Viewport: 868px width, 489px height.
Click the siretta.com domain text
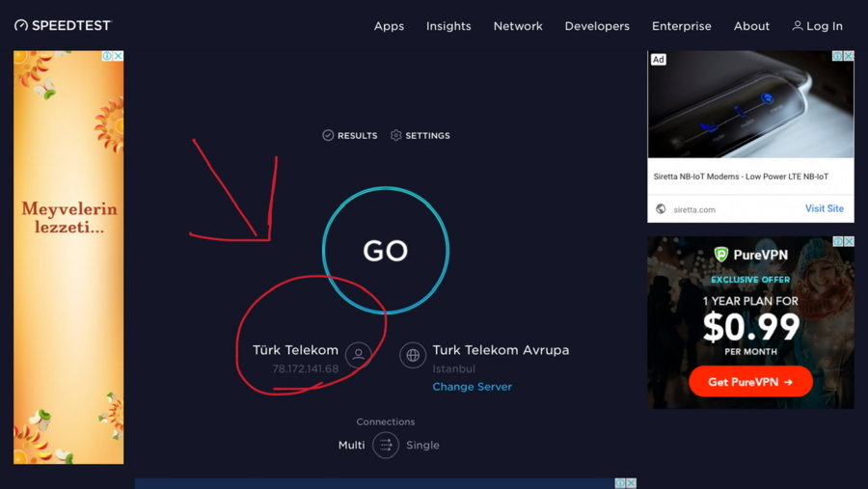click(x=694, y=209)
